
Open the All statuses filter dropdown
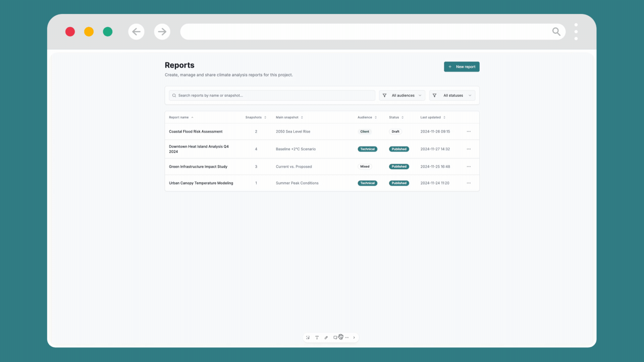click(452, 96)
